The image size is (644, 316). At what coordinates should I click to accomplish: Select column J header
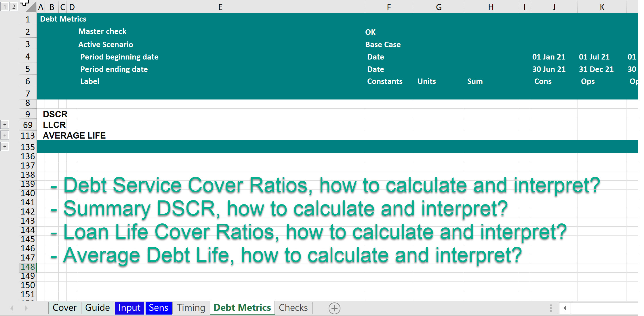[x=554, y=7]
